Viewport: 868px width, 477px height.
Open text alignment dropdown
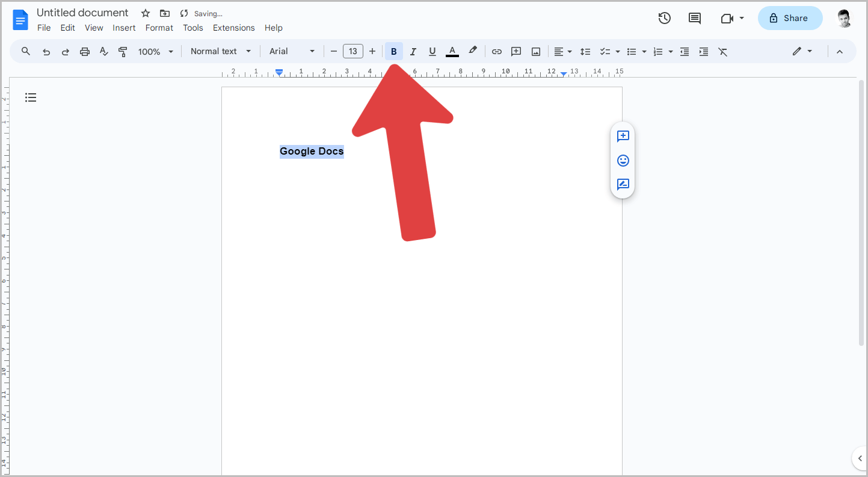562,52
